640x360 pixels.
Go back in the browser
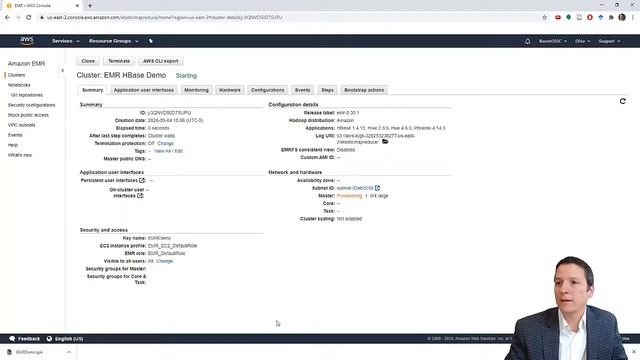point(7,18)
